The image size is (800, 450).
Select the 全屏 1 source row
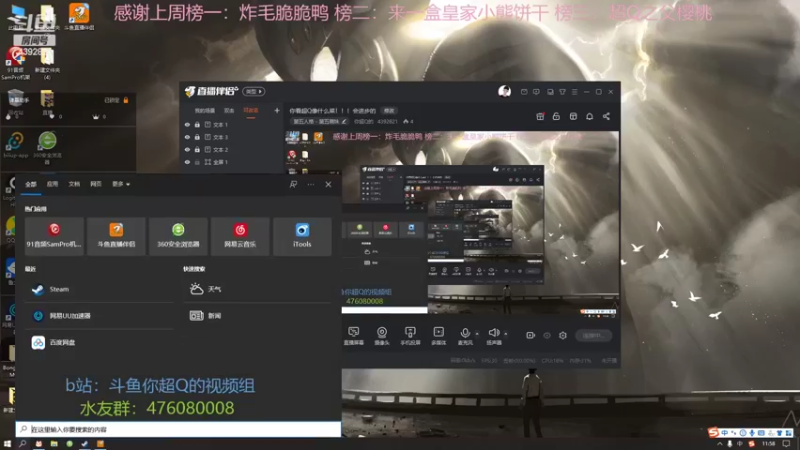(232, 162)
